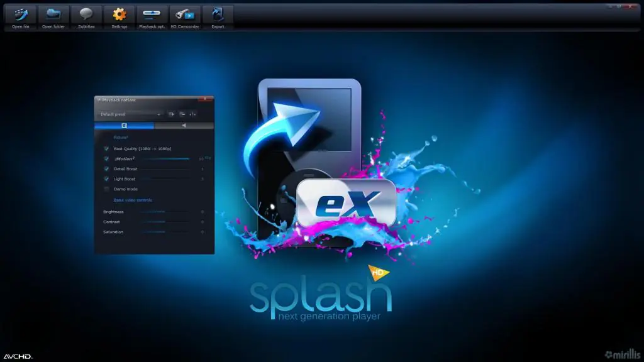The width and height of the screenshot is (644, 362).
Task: Close the Playback options panel
Action: pyautogui.click(x=205, y=99)
